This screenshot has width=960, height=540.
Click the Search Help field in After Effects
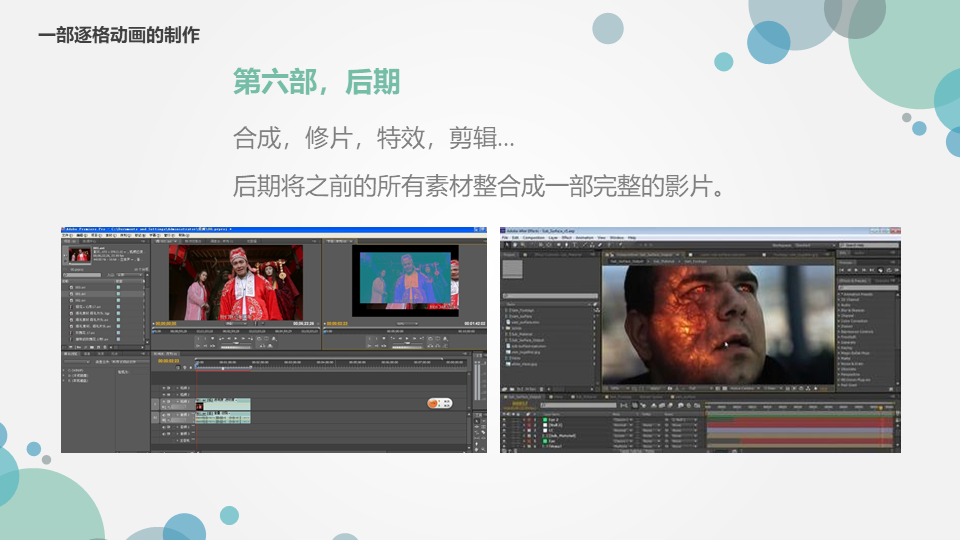868,245
